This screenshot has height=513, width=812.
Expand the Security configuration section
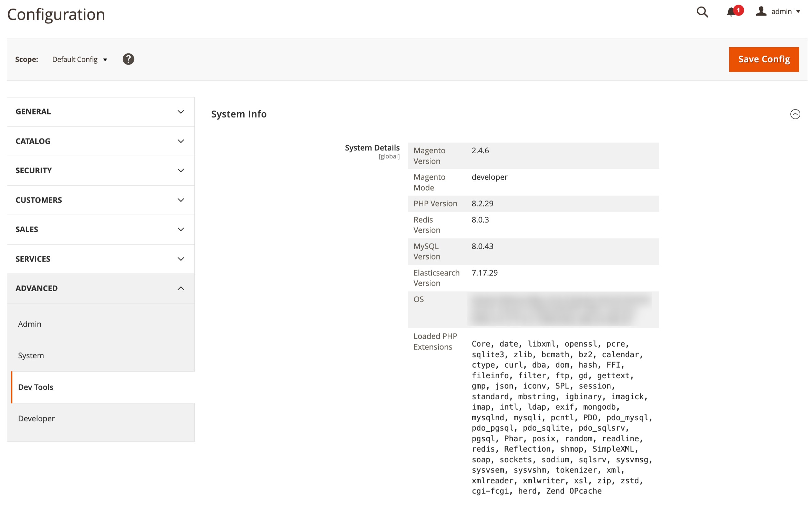[x=100, y=171]
